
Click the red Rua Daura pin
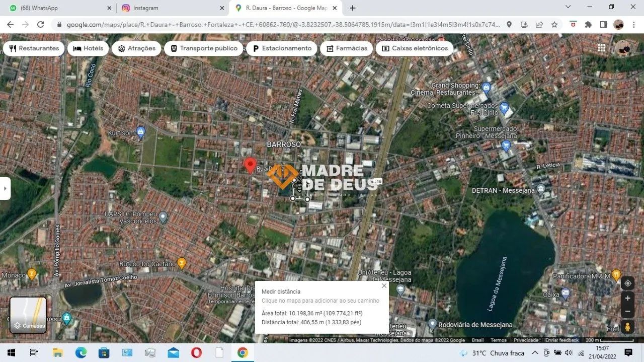point(250,165)
